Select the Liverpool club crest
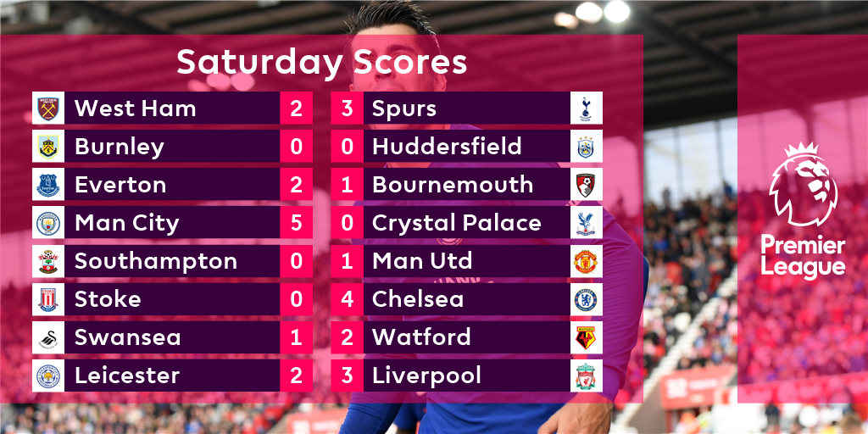868x434 pixels. [x=587, y=376]
